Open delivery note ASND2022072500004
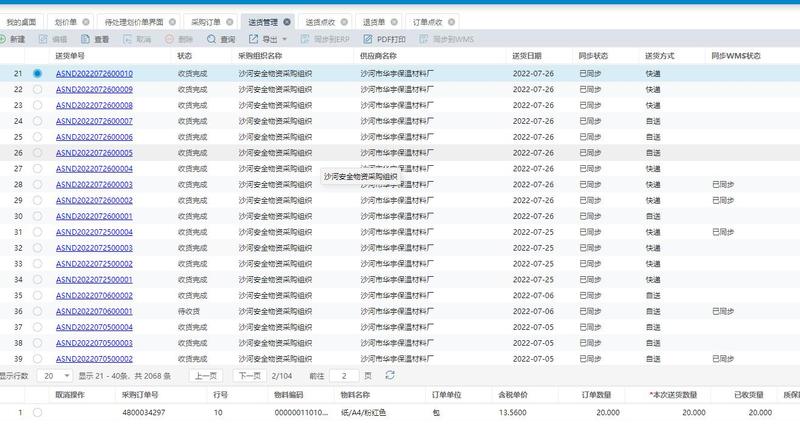Screen dimensions: 800x428 pos(94,232)
